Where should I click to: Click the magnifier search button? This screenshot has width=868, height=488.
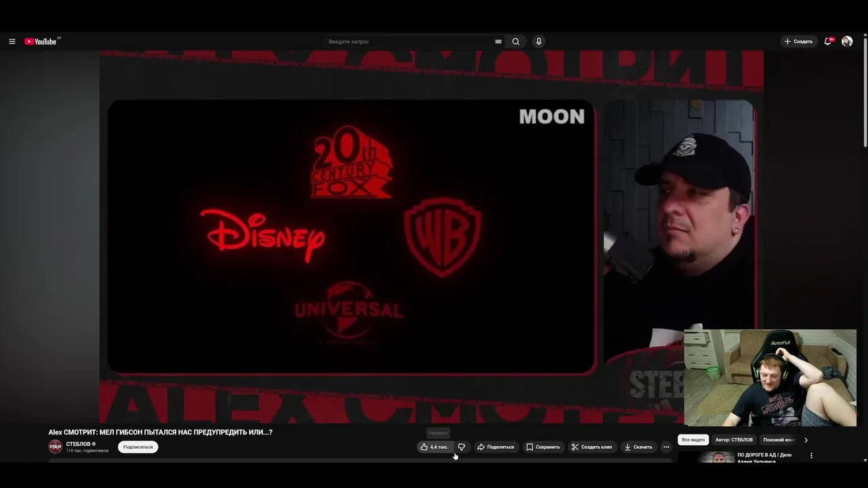(516, 41)
